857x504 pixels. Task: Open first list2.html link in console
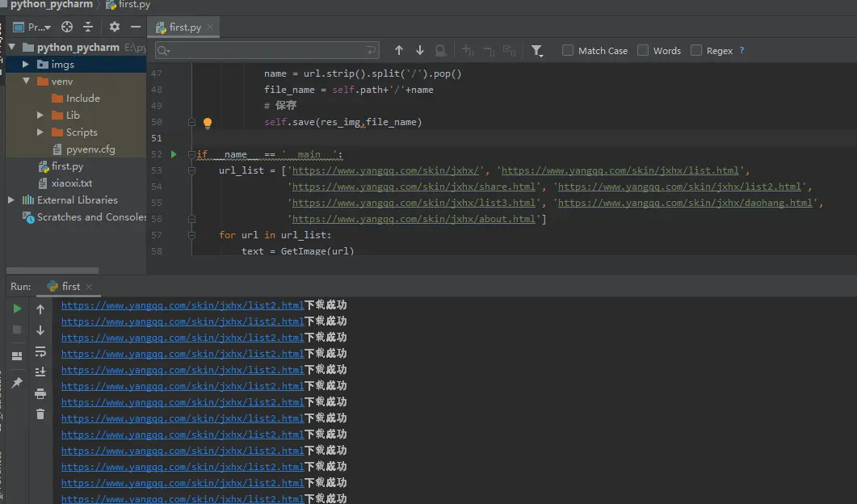(182, 305)
